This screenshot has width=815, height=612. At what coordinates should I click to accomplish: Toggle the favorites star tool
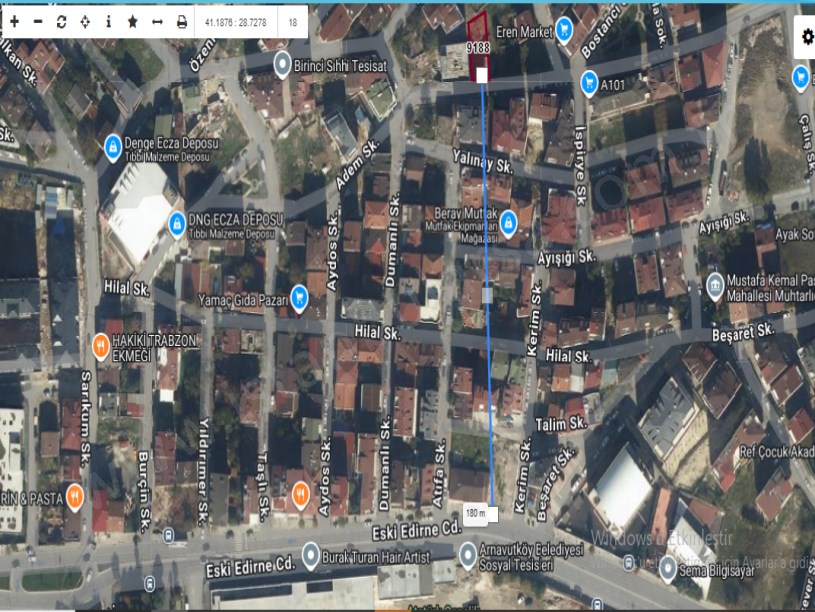(132, 20)
